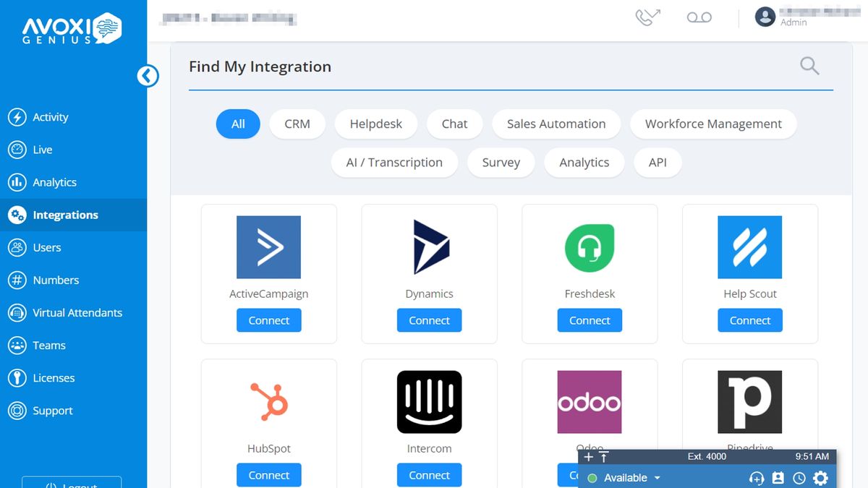The height and width of the screenshot is (488, 868).
Task: Click the Integrations gear icon in sidebar
Action: (x=17, y=215)
